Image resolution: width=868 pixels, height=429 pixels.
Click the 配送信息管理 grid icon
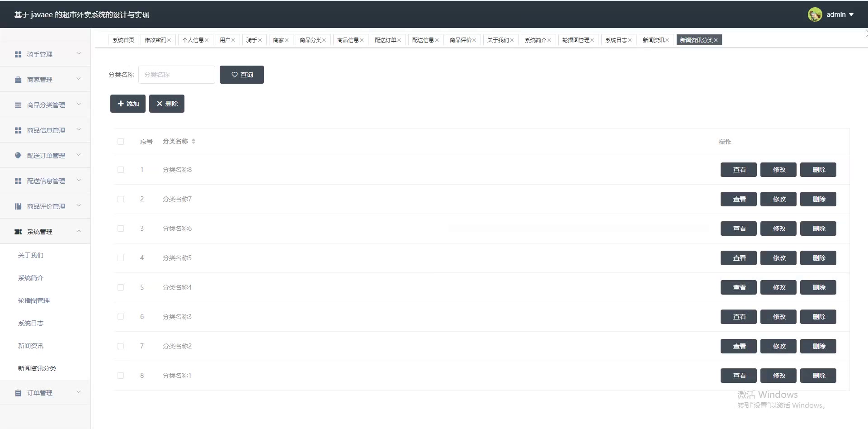(x=18, y=181)
